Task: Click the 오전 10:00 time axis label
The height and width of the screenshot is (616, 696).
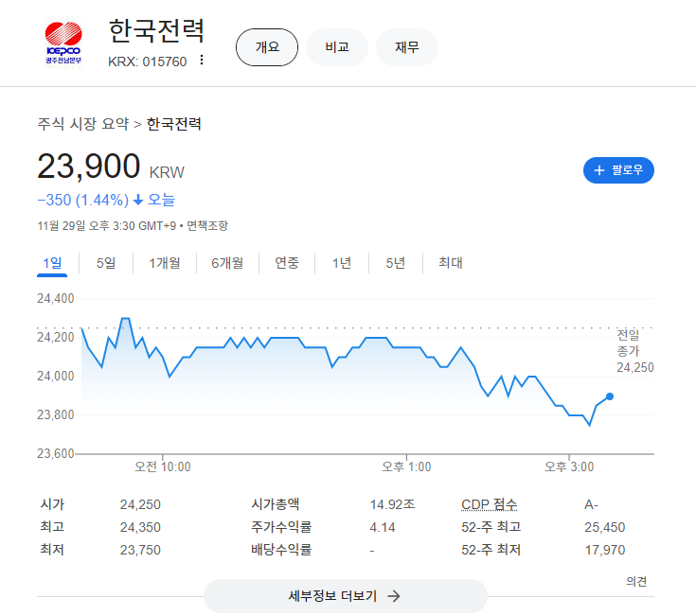Action: coord(163,467)
